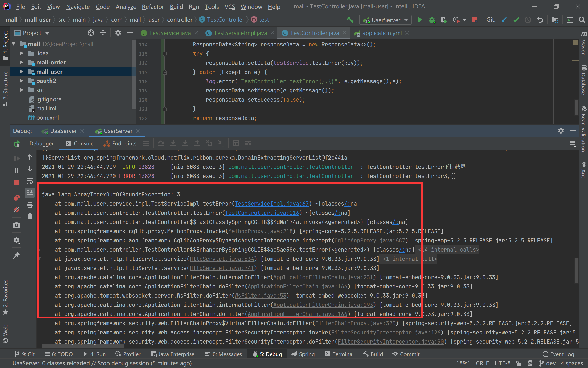
Task: Open the VCS menu
Action: point(230,7)
